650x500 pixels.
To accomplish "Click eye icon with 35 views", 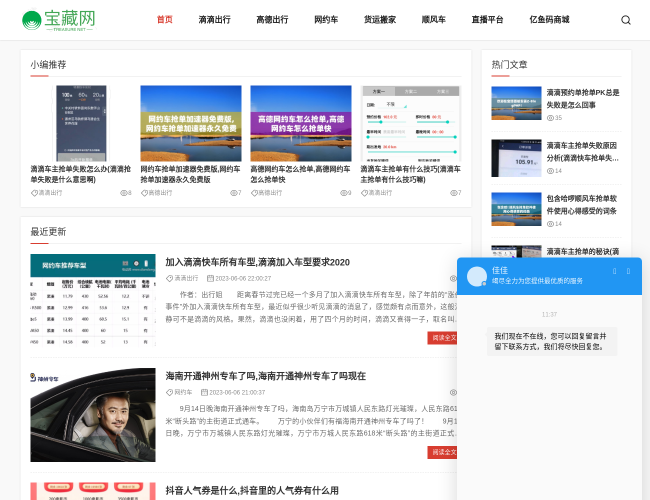I will coord(550,118).
